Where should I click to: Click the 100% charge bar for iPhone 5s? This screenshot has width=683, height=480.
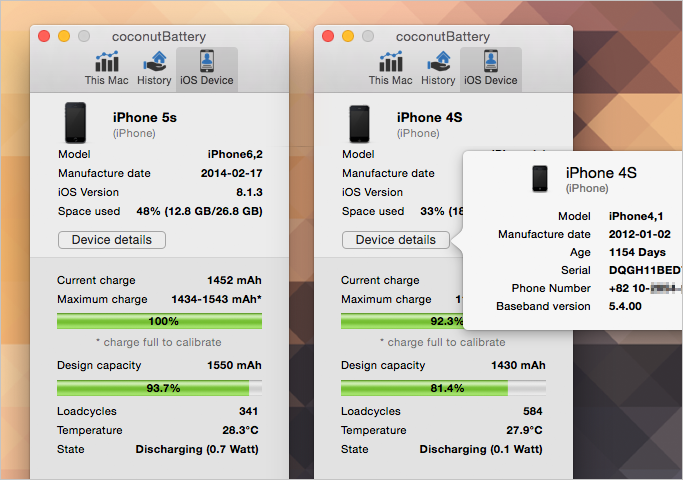click(159, 321)
